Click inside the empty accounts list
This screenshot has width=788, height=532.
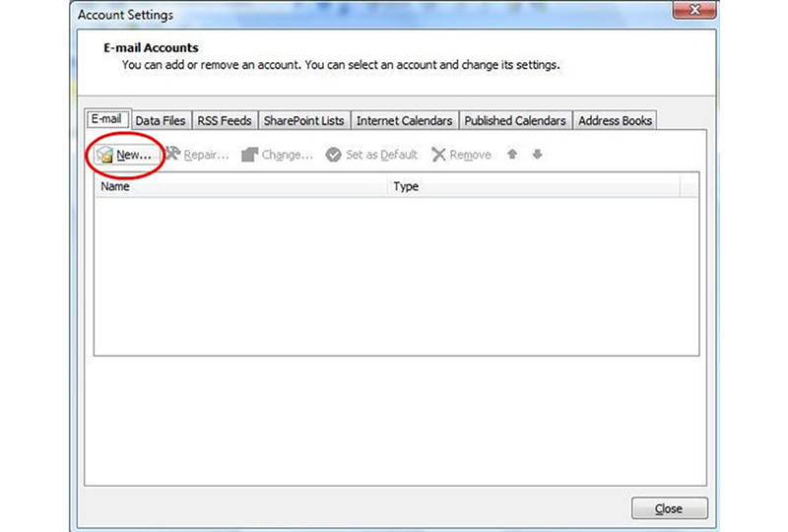click(x=394, y=276)
